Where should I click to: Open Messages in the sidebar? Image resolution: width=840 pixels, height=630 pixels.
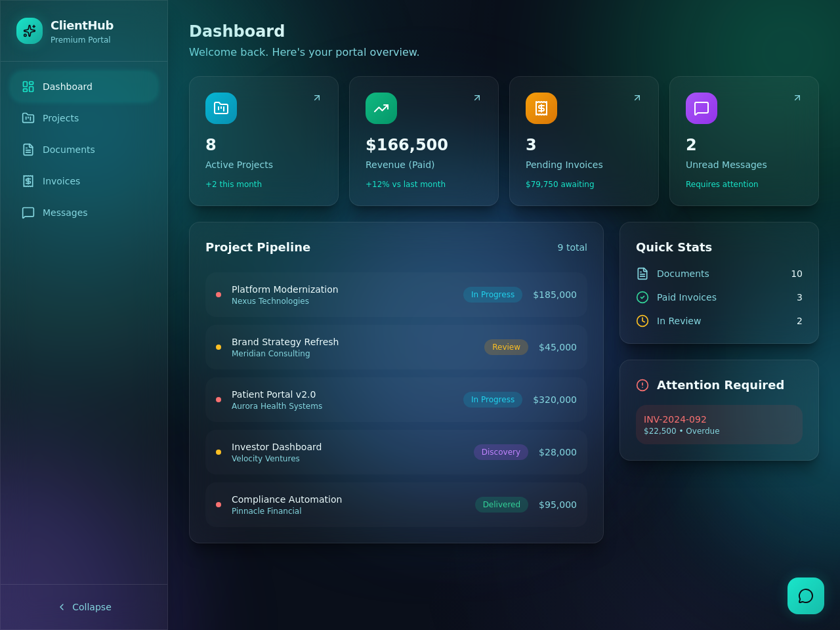tap(84, 213)
